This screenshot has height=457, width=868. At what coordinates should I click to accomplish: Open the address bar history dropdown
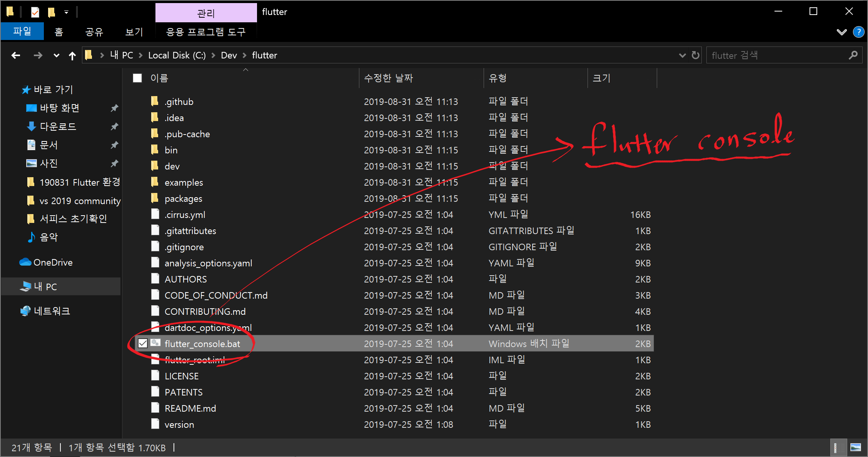tap(682, 55)
